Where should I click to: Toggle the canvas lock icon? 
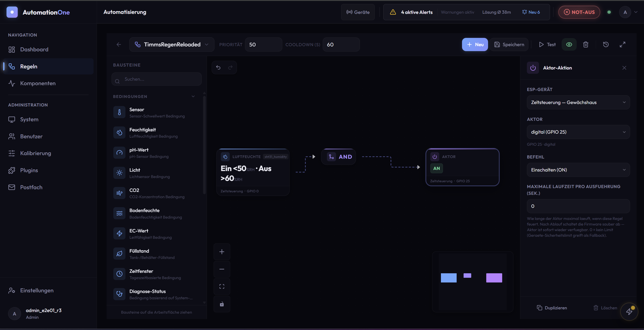[x=222, y=304]
